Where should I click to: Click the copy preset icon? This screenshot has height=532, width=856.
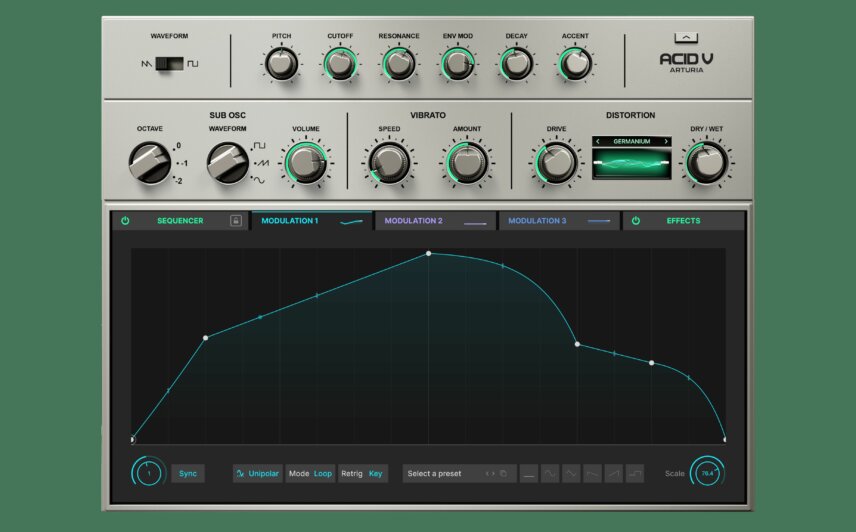[503, 474]
